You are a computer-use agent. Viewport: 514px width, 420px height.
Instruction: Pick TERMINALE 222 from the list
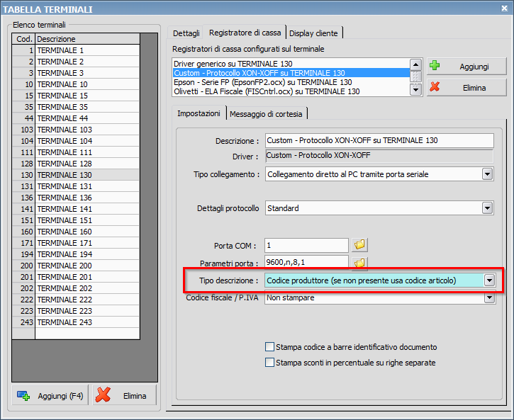76,300
